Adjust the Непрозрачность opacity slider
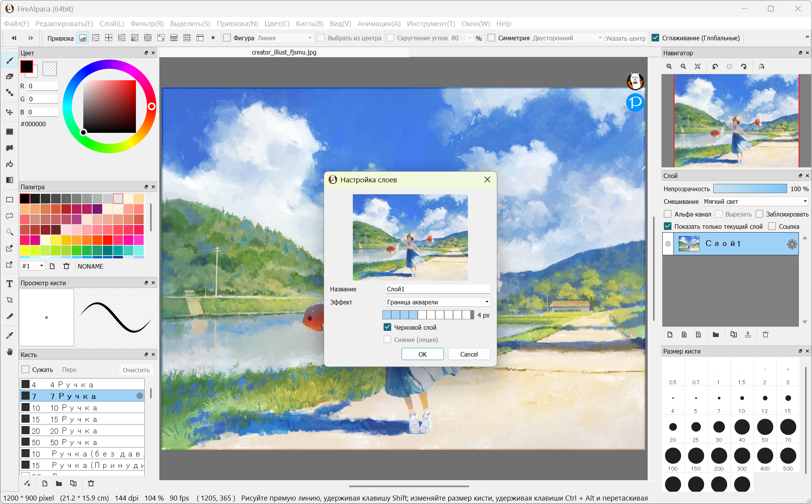Screen dimensions: 812x504 (750, 189)
